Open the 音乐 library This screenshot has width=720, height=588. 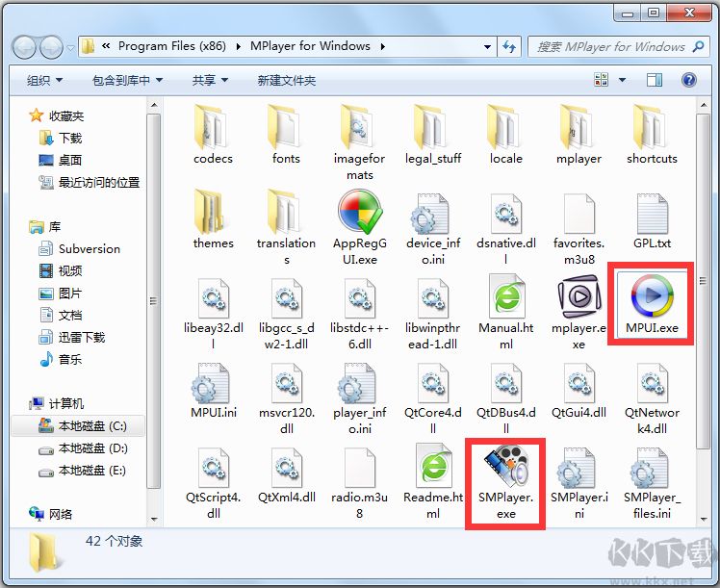60,359
